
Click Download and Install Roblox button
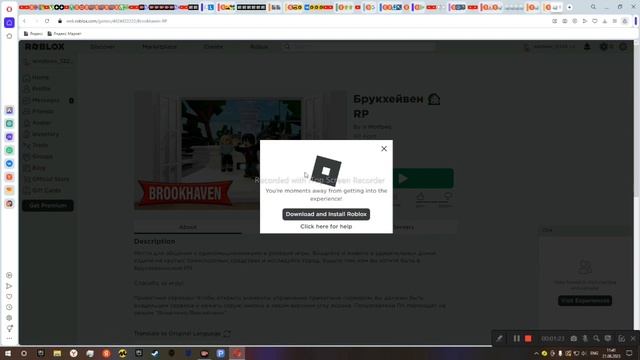326,214
